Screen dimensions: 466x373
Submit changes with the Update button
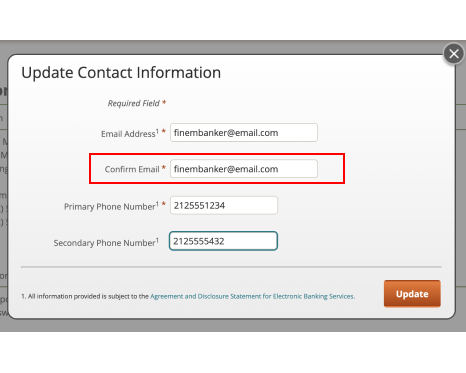point(412,294)
